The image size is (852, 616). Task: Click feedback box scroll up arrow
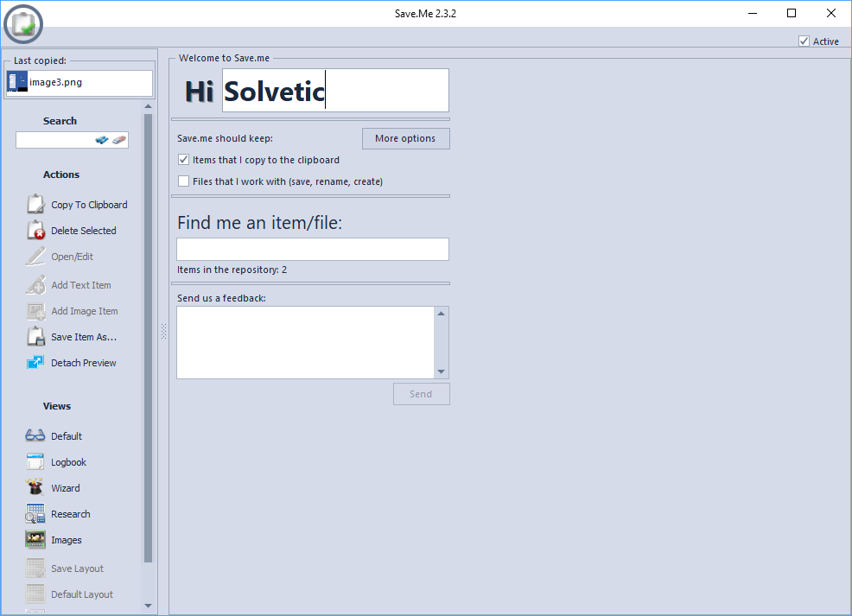pyautogui.click(x=442, y=314)
